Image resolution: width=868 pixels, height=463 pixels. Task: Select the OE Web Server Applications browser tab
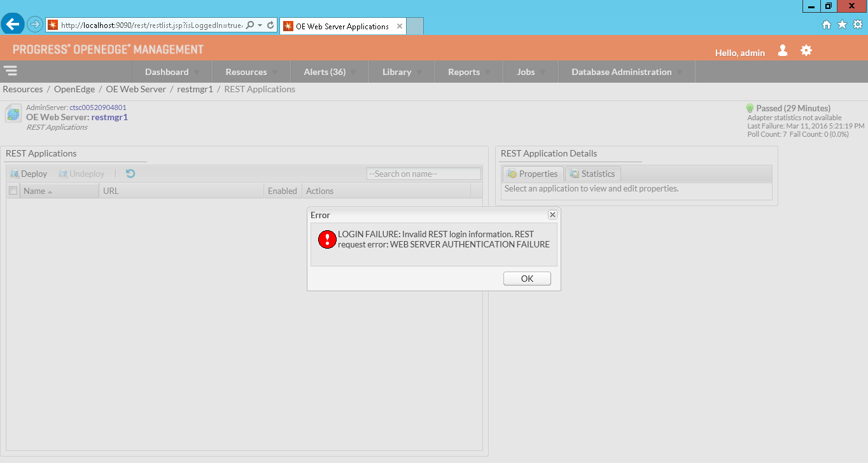tap(342, 26)
